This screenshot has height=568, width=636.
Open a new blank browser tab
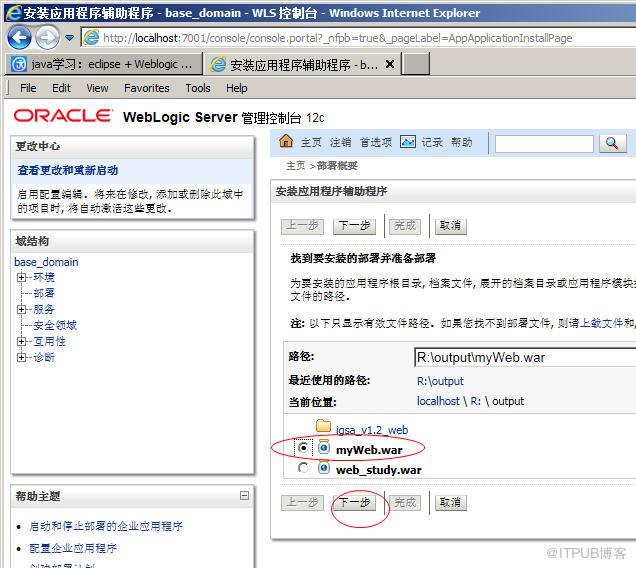417,64
